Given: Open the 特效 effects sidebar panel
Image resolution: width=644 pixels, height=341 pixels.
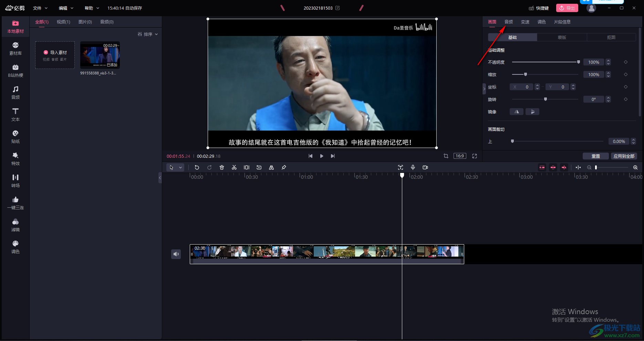Looking at the screenshot, I should point(15,159).
